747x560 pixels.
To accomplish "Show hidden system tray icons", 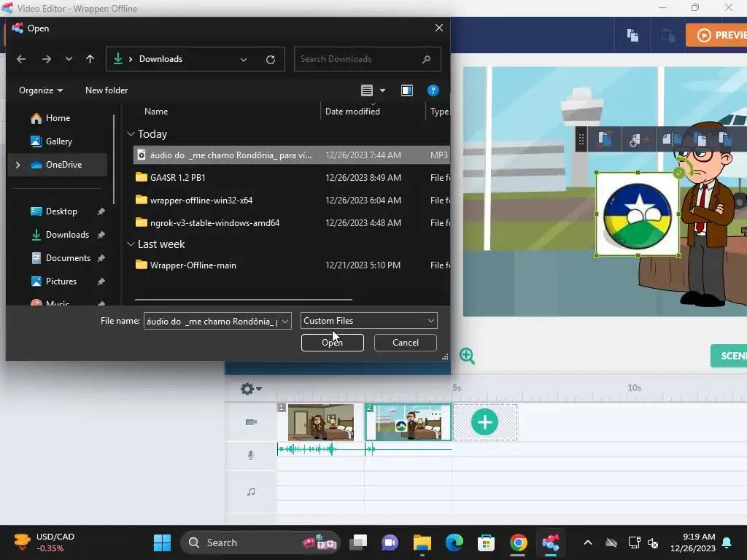I will pyautogui.click(x=588, y=542).
